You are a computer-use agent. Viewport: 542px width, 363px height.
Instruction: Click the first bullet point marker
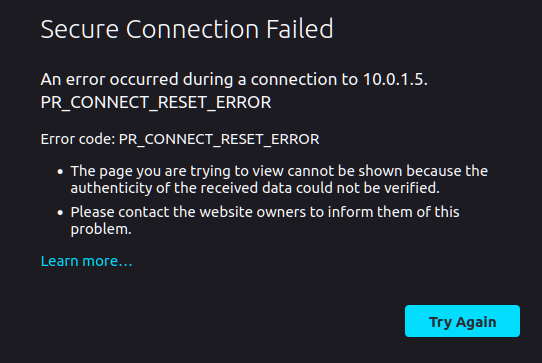click(60, 171)
